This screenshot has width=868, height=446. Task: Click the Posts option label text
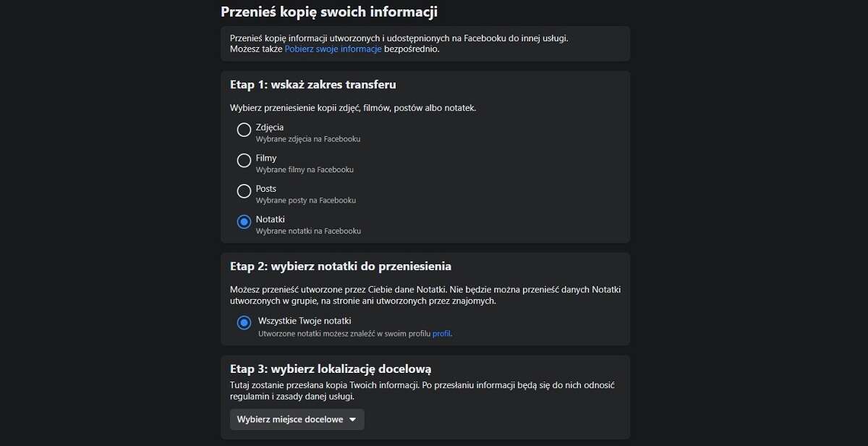[x=266, y=188]
